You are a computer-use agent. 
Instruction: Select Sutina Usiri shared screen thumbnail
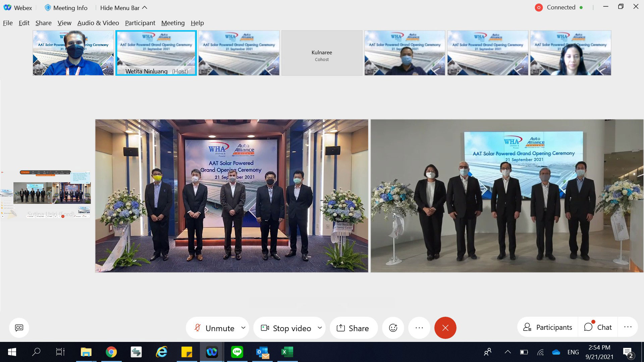pos(46,195)
